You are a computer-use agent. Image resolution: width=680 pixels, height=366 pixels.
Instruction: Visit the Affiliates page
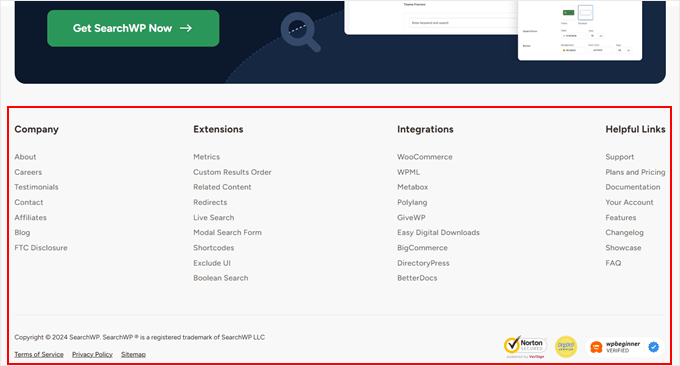30,218
